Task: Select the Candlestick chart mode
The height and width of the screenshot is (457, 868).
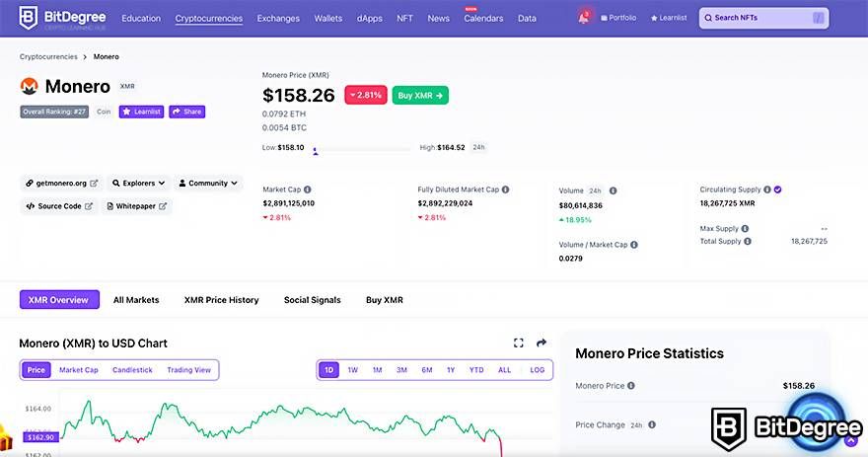Action: 132,370
